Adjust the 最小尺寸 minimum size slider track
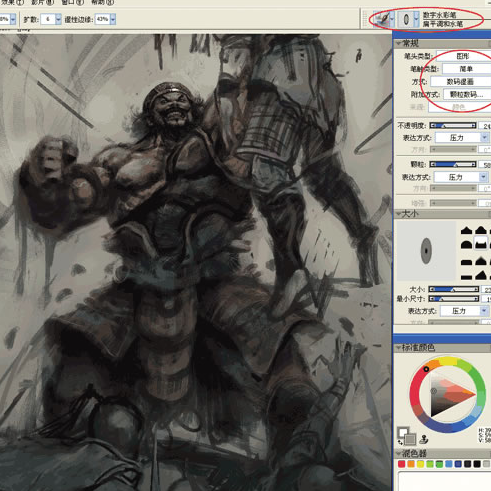The image size is (491, 491). (454, 299)
